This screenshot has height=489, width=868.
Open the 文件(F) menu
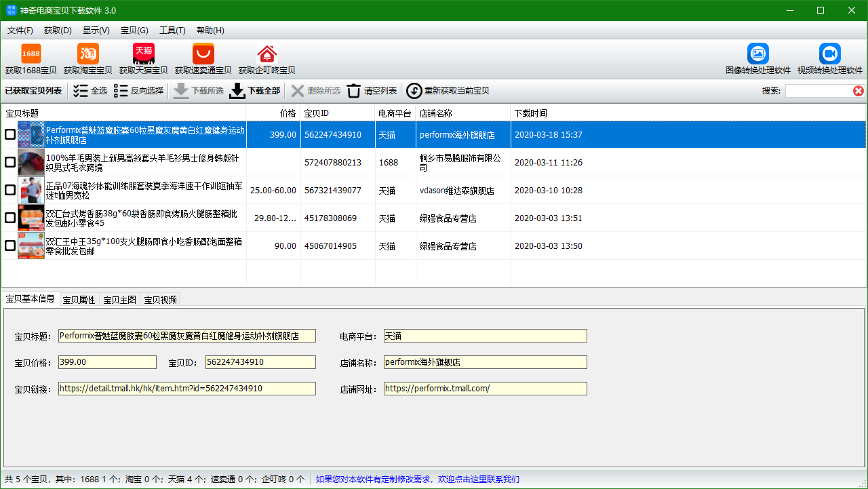(x=20, y=31)
